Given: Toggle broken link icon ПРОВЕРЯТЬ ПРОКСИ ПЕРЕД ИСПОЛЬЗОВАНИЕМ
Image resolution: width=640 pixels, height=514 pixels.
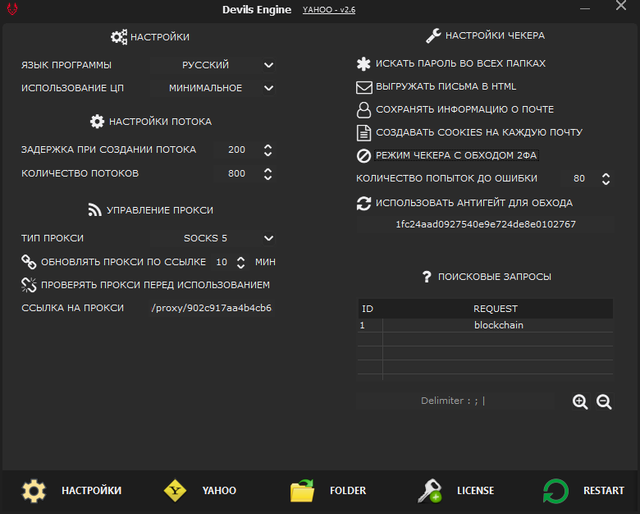Looking at the screenshot, I should click(x=29, y=285).
